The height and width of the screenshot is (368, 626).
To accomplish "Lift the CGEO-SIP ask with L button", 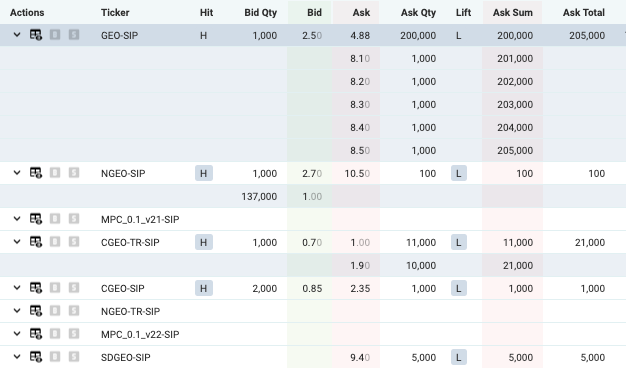I will tap(459, 288).
